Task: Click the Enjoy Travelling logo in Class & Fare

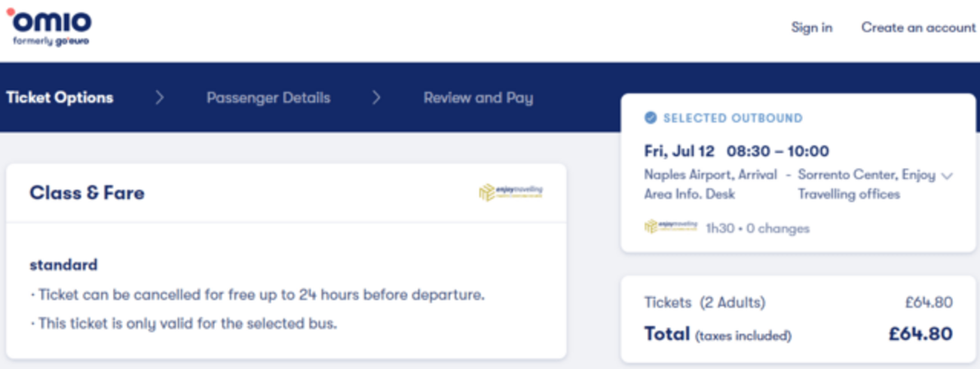Action: [x=510, y=193]
